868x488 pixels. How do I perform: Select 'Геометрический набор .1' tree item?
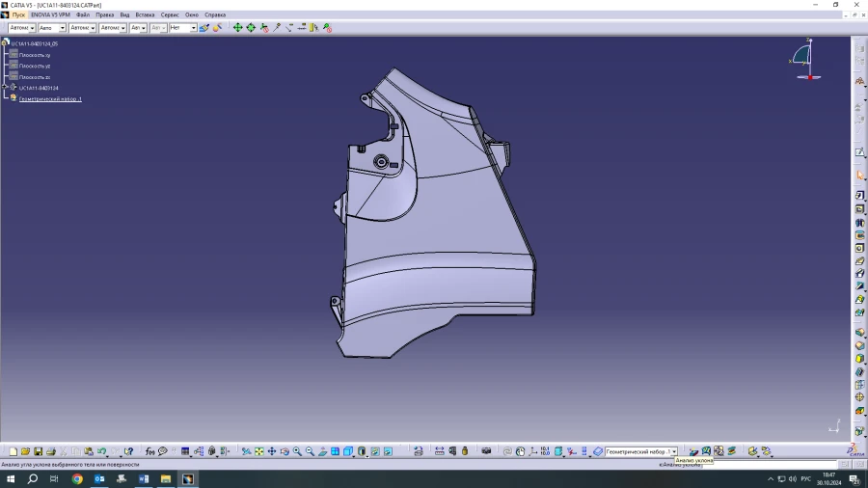coord(50,99)
